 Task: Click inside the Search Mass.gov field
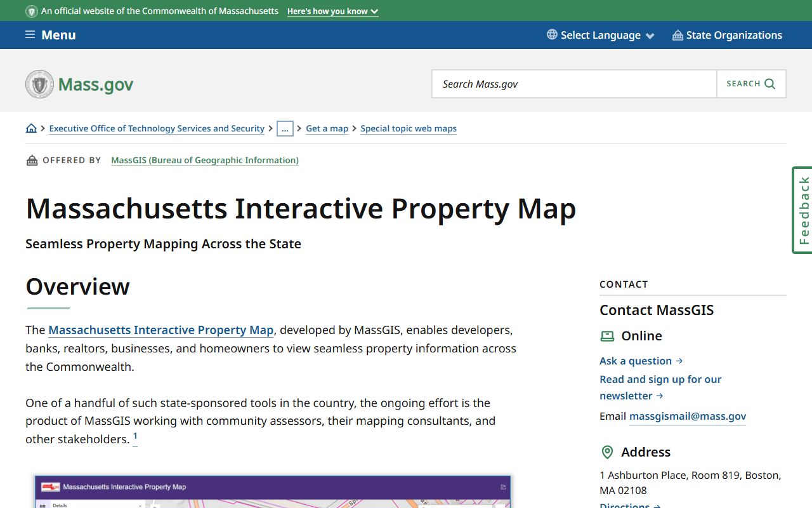coord(574,84)
